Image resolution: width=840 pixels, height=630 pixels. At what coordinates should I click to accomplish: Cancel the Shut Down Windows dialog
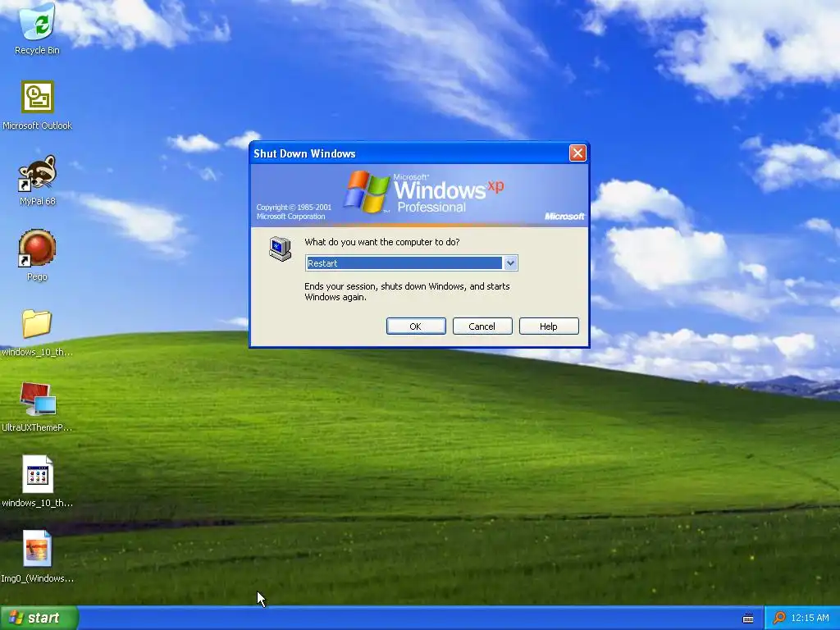(x=482, y=326)
